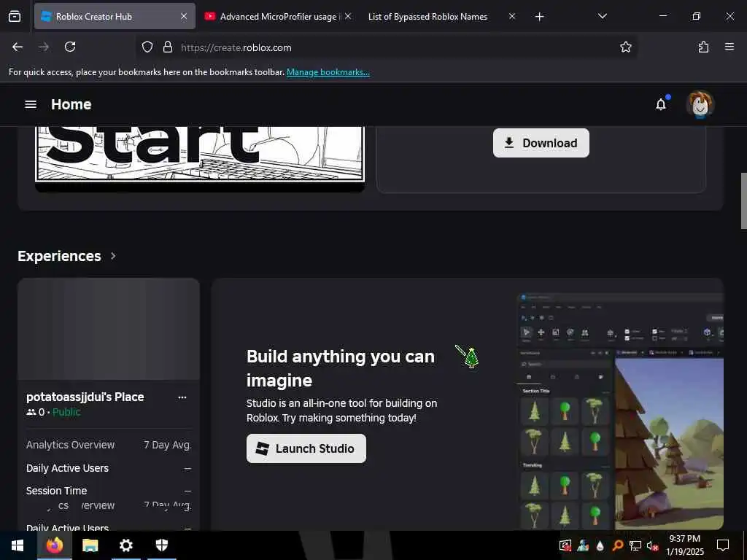Open the user avatar profile menu
The image size is (747, 560).
[x=700, y=104]
